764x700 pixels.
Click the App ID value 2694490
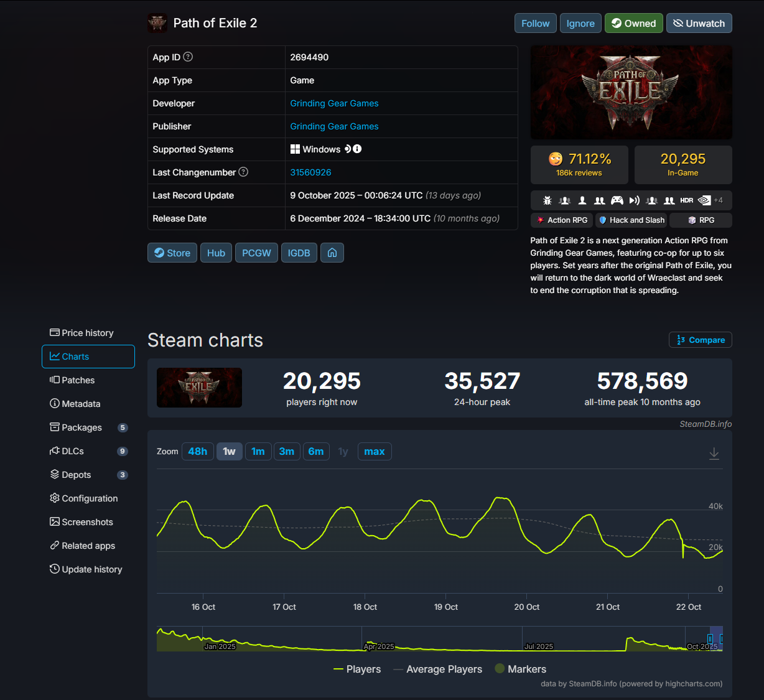309,57
